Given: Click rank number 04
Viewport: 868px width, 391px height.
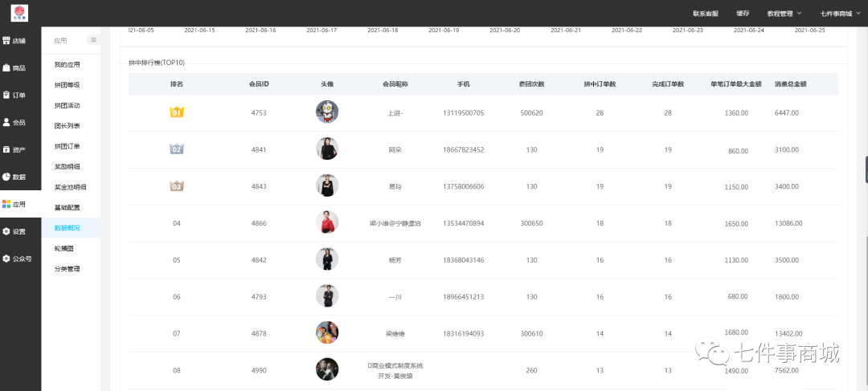Looking at the screenshot, I should [177, 223].
